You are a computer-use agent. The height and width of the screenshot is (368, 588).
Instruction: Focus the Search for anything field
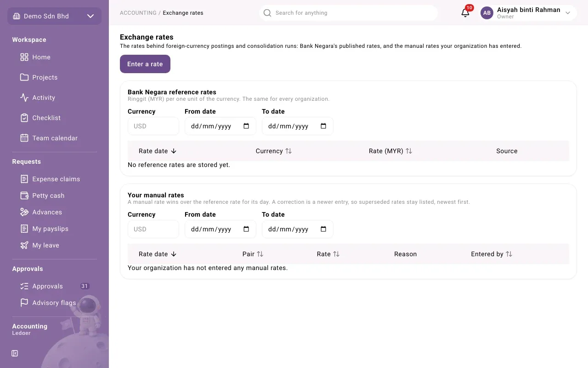[348, 13]
